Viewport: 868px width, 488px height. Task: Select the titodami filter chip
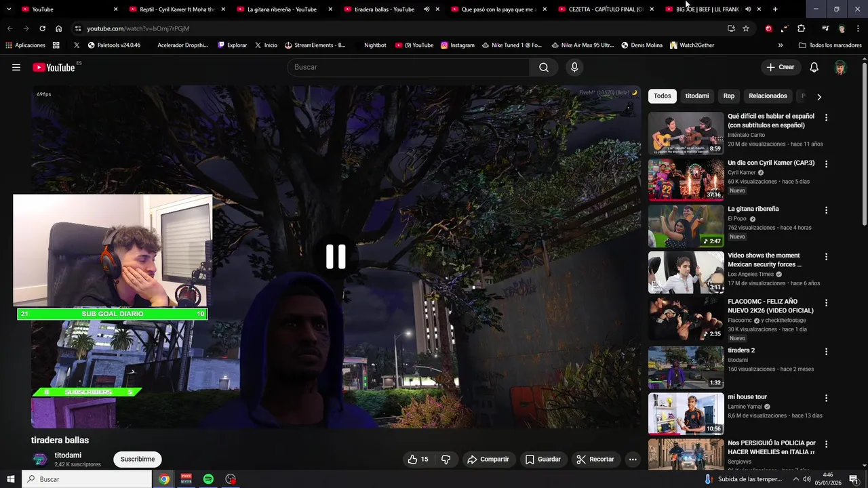tap(697, 96)
